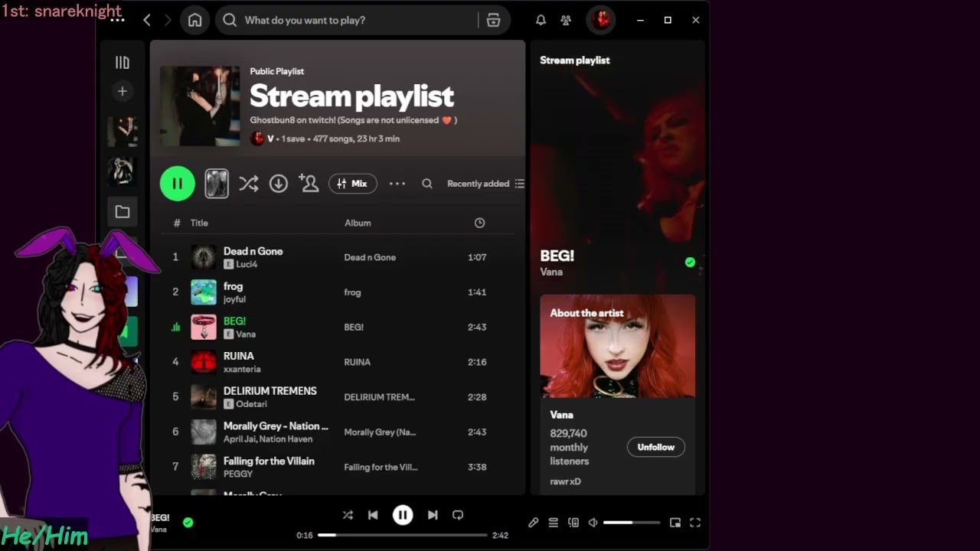Toggle the cover-art preview button beside pause
The height and width of the screenshot is (551, 980).
click(217, 184)
